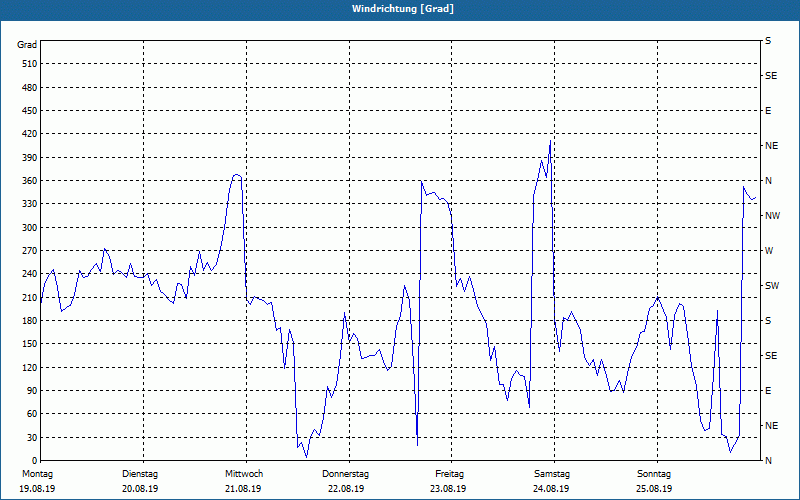Screen dimensions: 800x500
Task: Click the date 21.08.19
Action: 243,489
